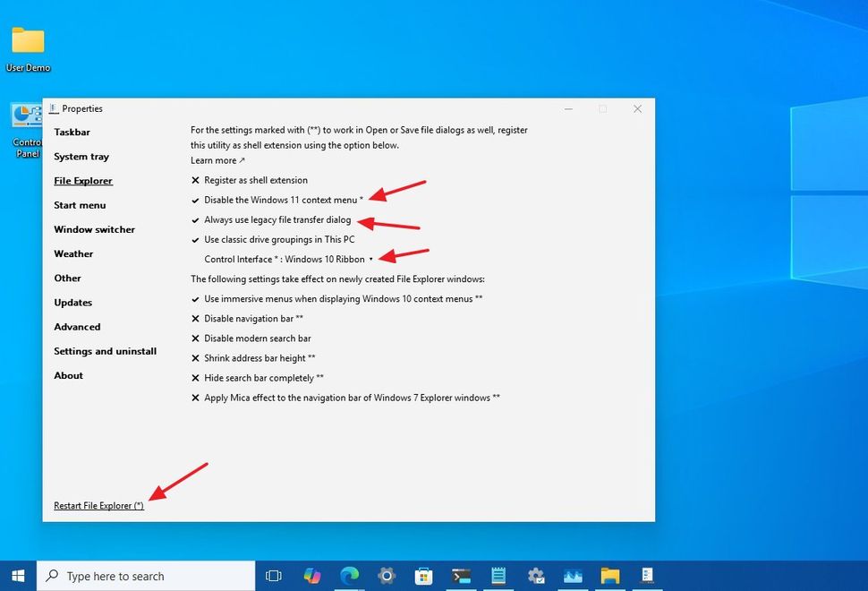This screenshot has width=868, height=591.
Task: Open Task View from the taskbar
Action: point(273,576)
